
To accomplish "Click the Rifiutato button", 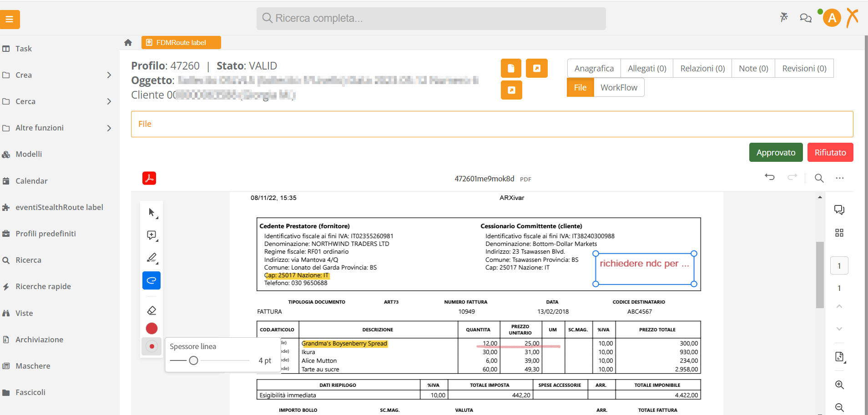I will pyautogui.click(x=830, y=152).
